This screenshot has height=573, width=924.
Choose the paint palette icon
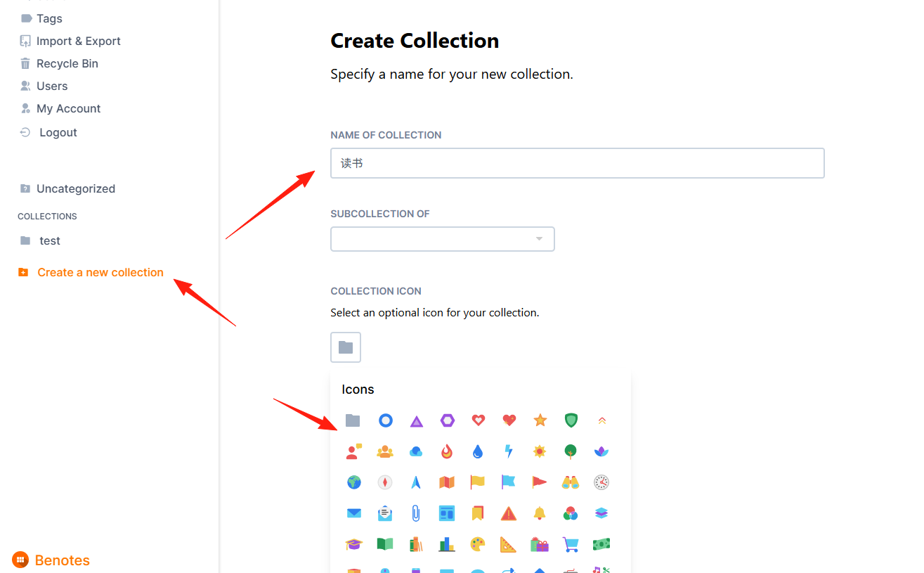pos(478,544)
